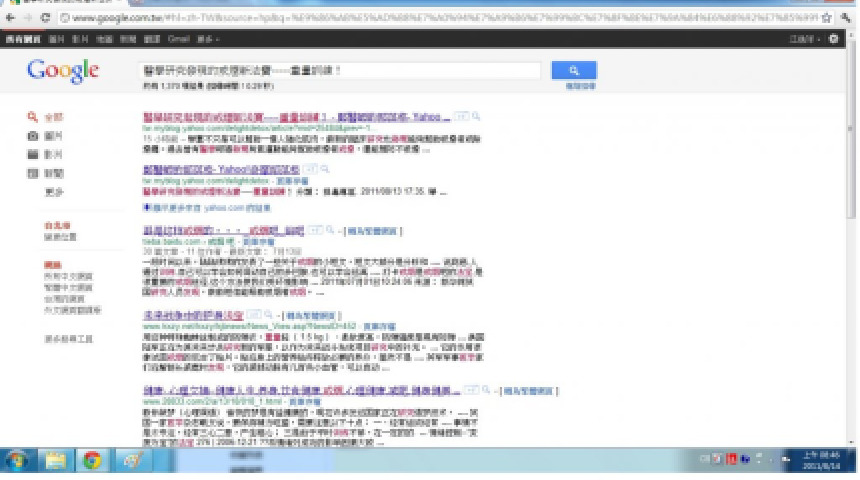Viewport: 860px width, 480px height.
Task: Reload the page with the refresh icon
Action: pos(46,19)
